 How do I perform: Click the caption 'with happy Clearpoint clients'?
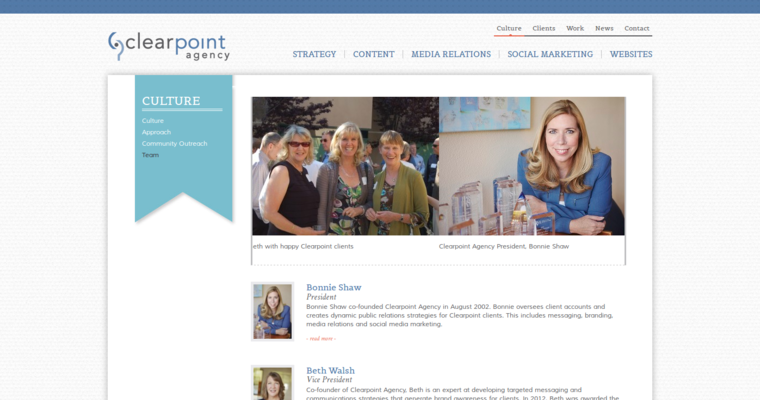tap(309, 246)
